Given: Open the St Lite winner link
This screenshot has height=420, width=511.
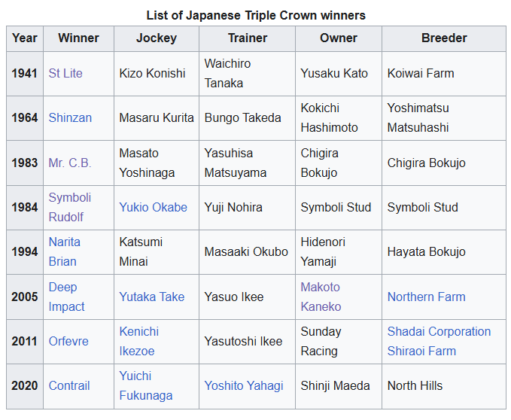Looking at the screenshot, I should point(65,73).
